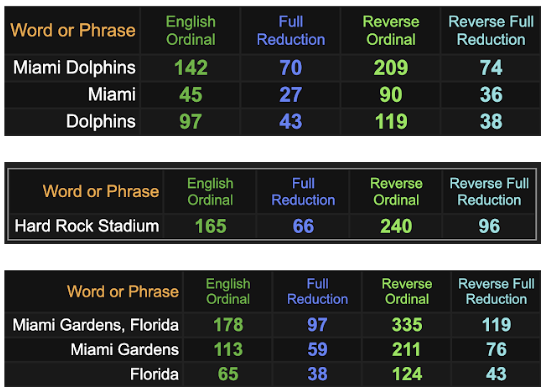Click Hard Rock Stadium Full Reduction 66
Image resolution: width=546 pixels, height=392 pixels.
[x=303, y=226]
